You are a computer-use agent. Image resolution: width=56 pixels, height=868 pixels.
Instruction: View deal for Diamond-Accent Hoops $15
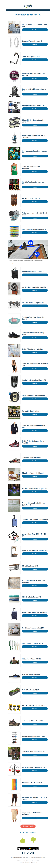point(35,44)
